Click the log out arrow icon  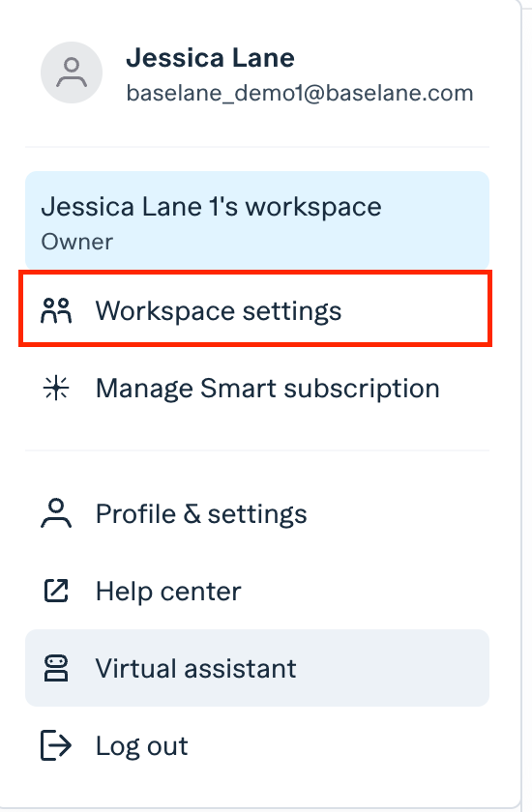56,745
